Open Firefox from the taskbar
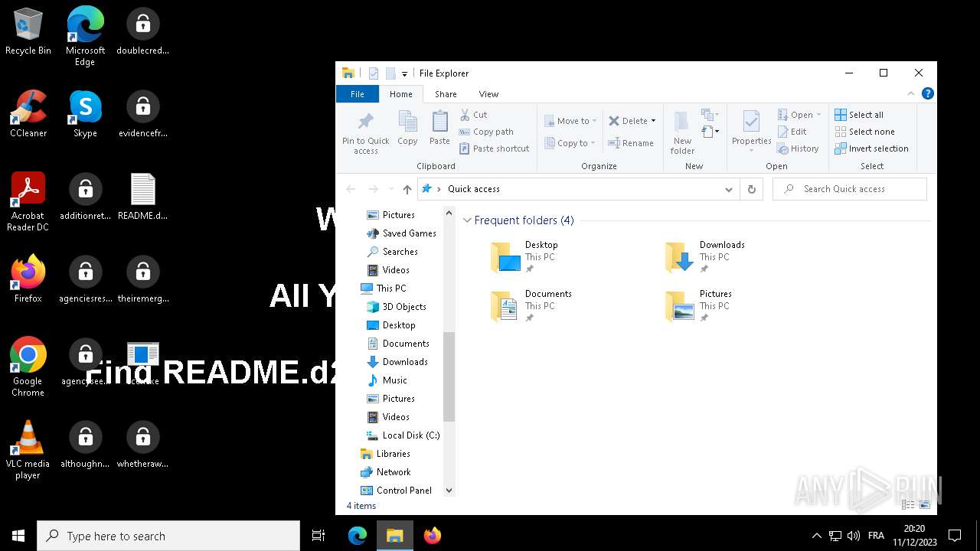The height and width of the screenshot is (551, 980). 432,536
